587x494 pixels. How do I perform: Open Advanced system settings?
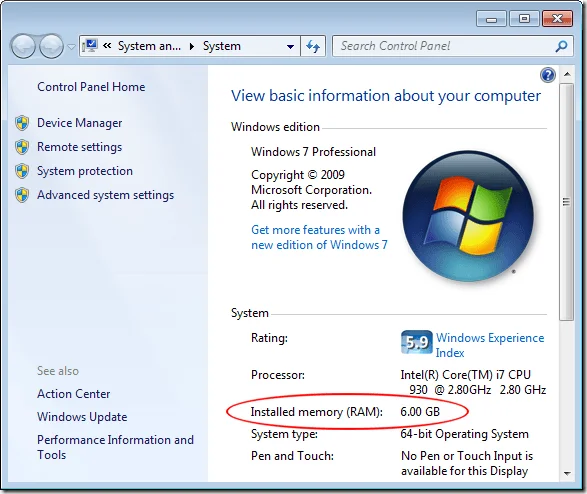(x=105, y=195)
